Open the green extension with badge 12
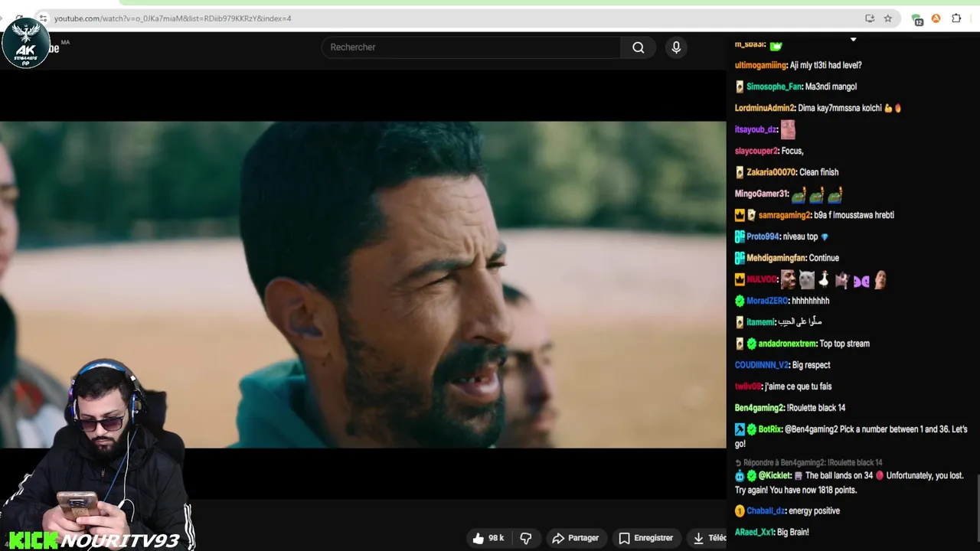Screen dimensions: 980x551 917,19
